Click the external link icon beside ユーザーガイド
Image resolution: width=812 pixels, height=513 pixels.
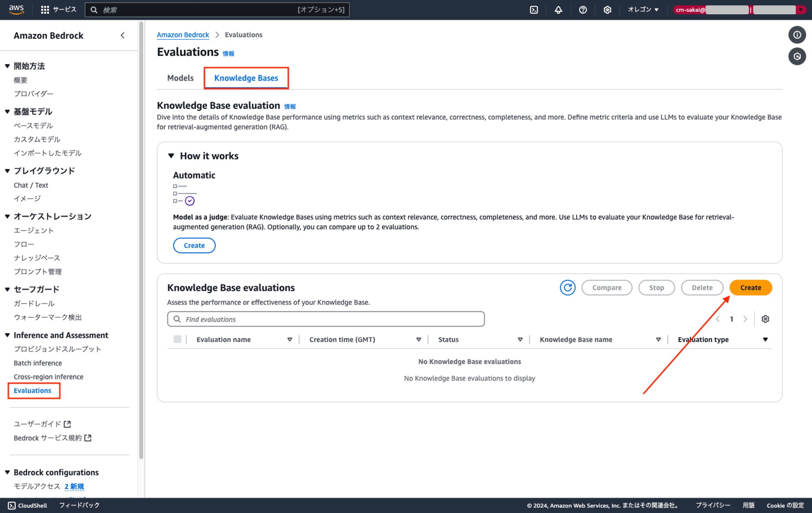point(67,424)
